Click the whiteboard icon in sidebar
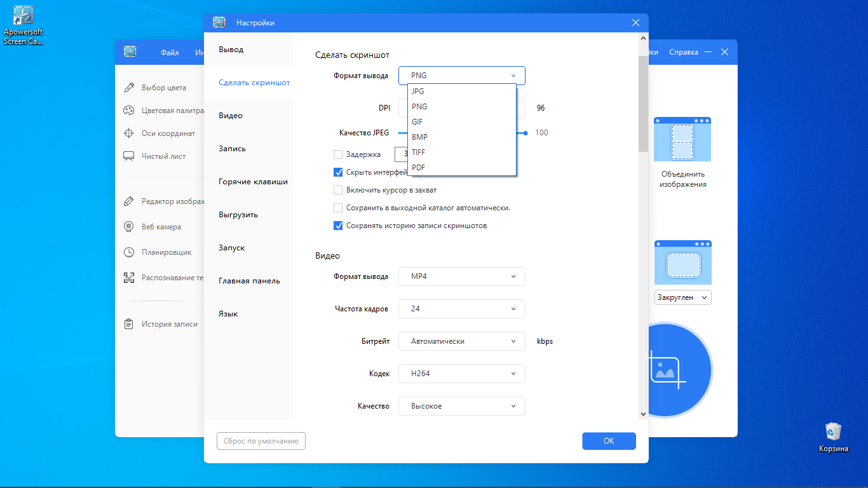Screen dimensions: 868x488 (129, 156)
